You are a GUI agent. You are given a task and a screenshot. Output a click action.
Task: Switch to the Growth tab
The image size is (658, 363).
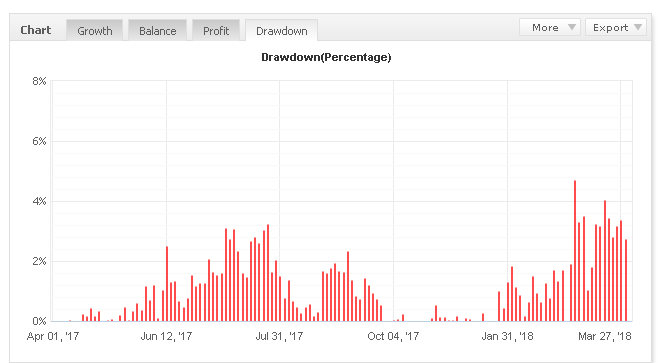coord(94,31)
